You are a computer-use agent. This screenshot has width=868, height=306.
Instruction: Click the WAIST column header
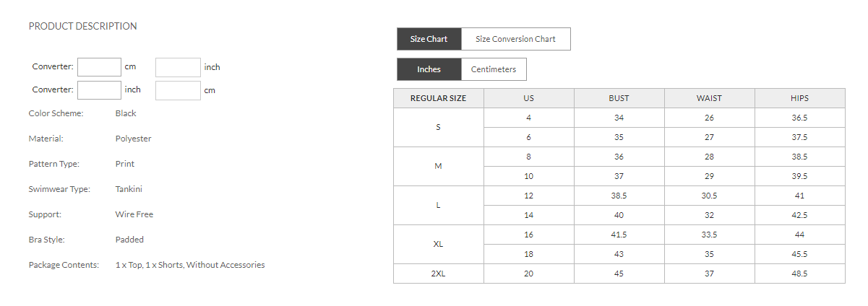tap(709, 98)
